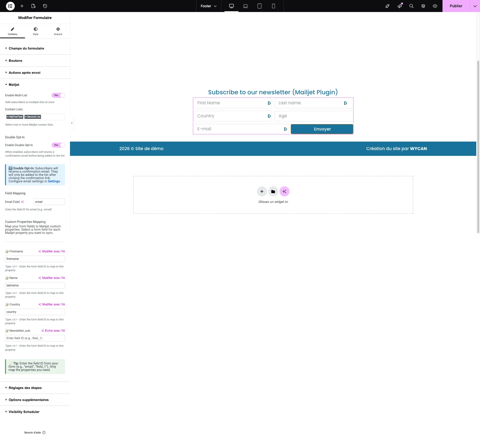
Task: Toggle Enable Multi-List switch
Action: pos(58,95)
